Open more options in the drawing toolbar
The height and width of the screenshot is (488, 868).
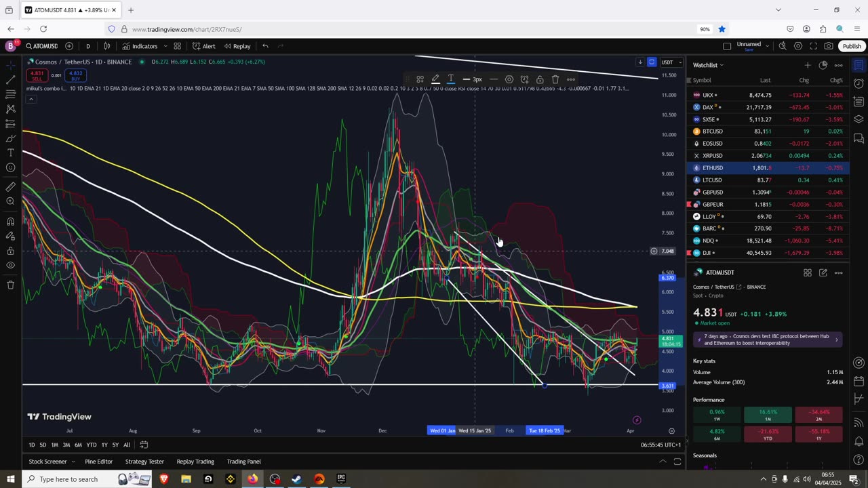pos(571,79)
